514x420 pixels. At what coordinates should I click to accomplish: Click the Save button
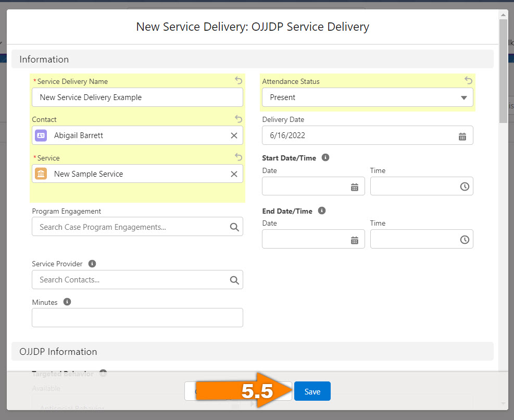[x=312, y=390]
